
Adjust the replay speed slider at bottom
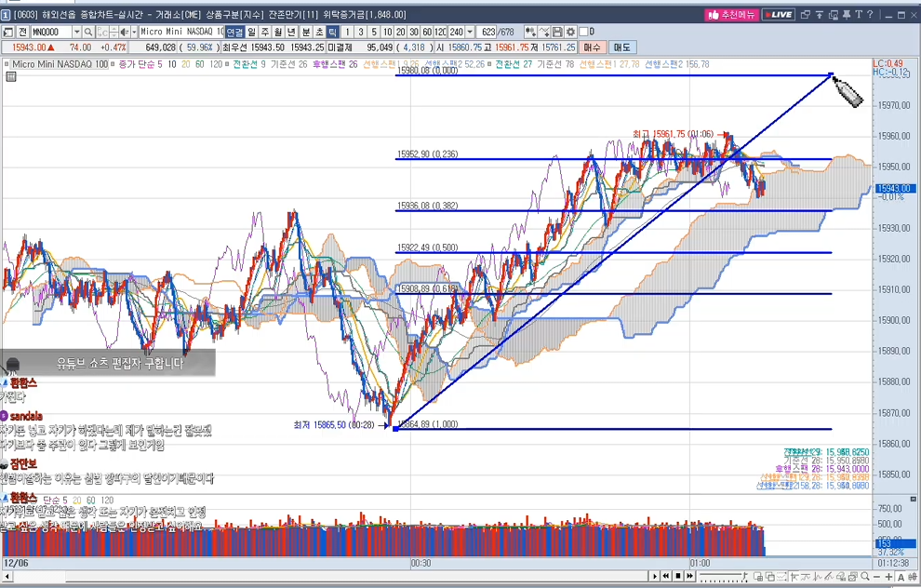coord(724,576)
